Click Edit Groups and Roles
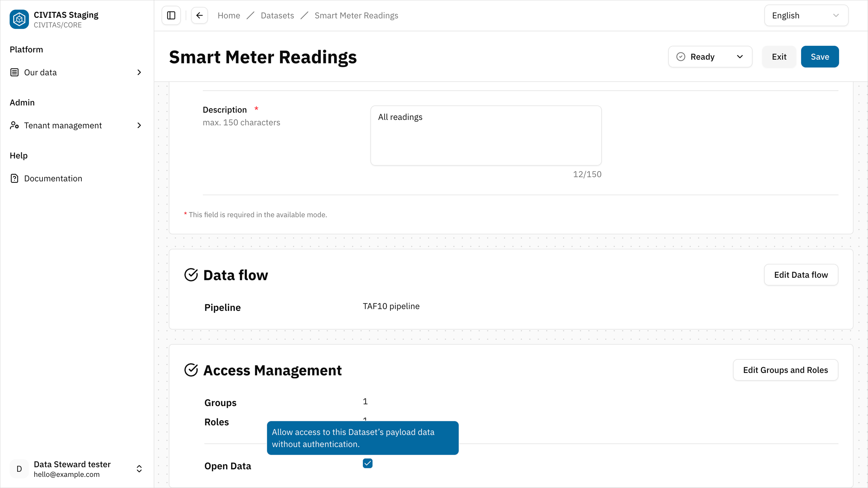868x488 pixels. click(x=785, y=370)
